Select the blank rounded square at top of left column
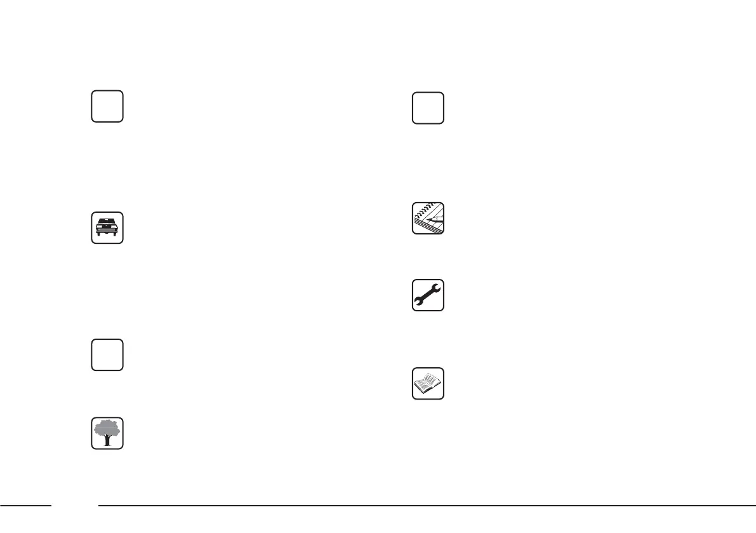This screenshot has width=756, height=533. coord(107,106)
